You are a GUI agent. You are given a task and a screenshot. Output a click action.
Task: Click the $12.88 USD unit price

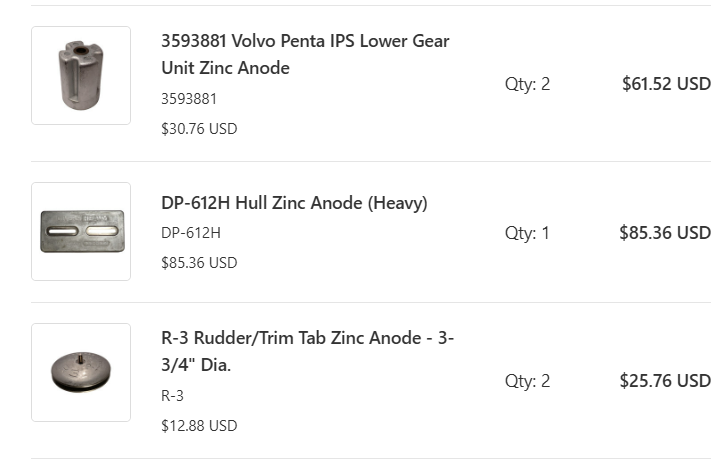(x=199, y=425)
